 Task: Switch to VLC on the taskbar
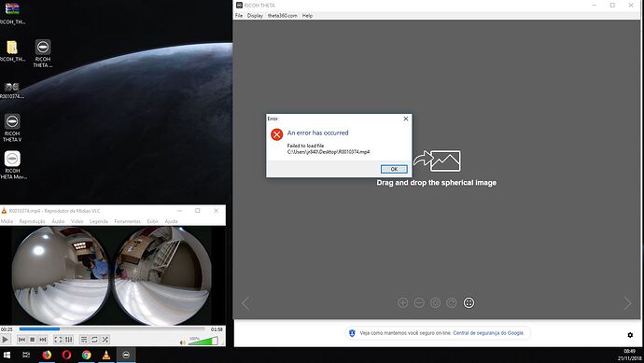pos(106,355)
